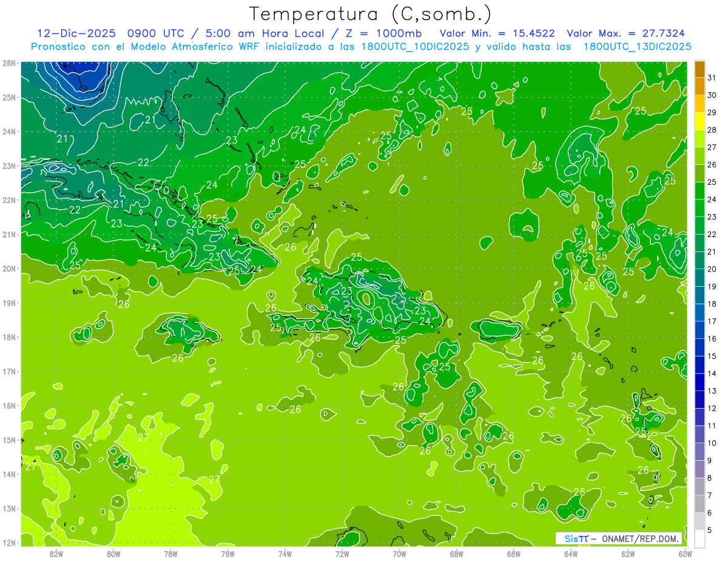Click the latitude axis label "25N"
This screenshot has width=728, height=562.
pyautogui.click(x=8, y=97)
